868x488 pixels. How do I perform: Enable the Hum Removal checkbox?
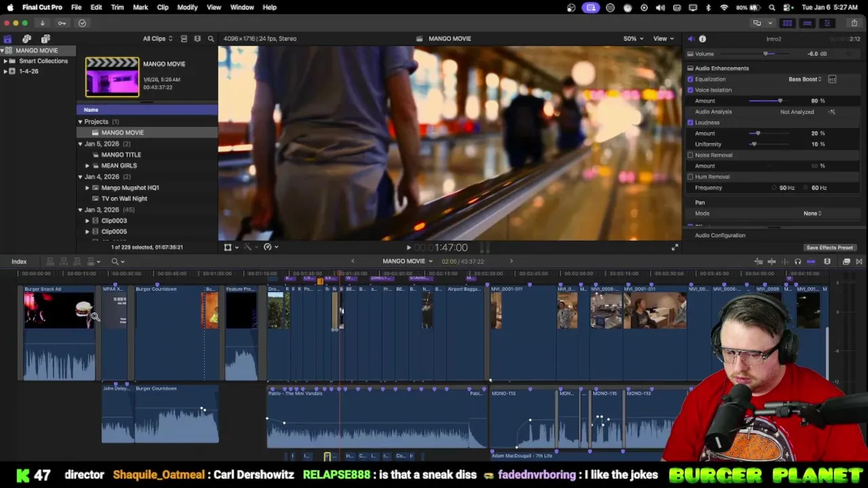click(690, 177)
